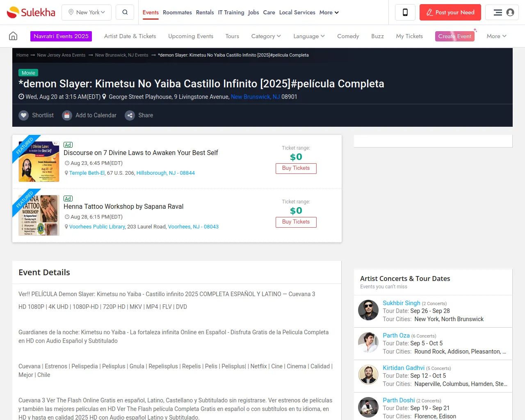Open the Roommates section
Viewport: 525px width, 420px height.
click(x=177, y=12)
